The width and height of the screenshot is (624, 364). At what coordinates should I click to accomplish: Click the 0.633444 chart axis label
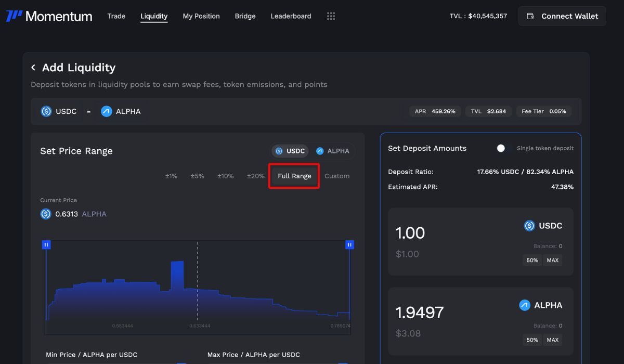[200, 326]
